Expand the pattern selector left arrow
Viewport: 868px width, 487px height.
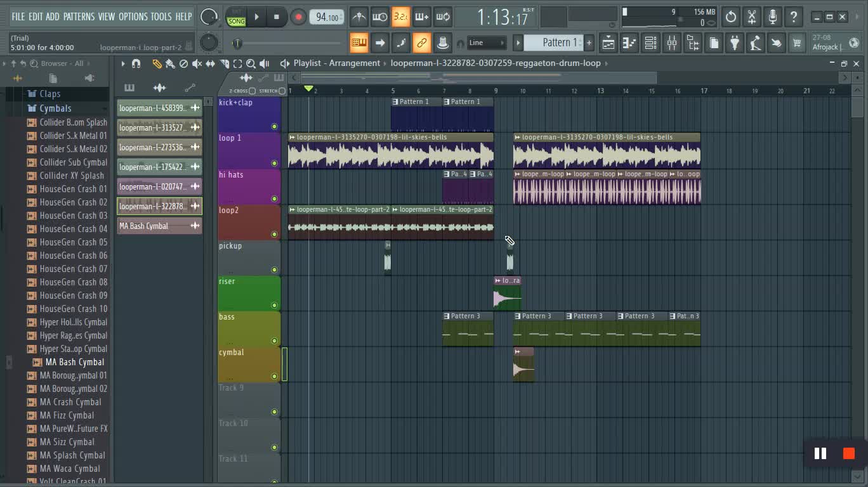[518, 43]
